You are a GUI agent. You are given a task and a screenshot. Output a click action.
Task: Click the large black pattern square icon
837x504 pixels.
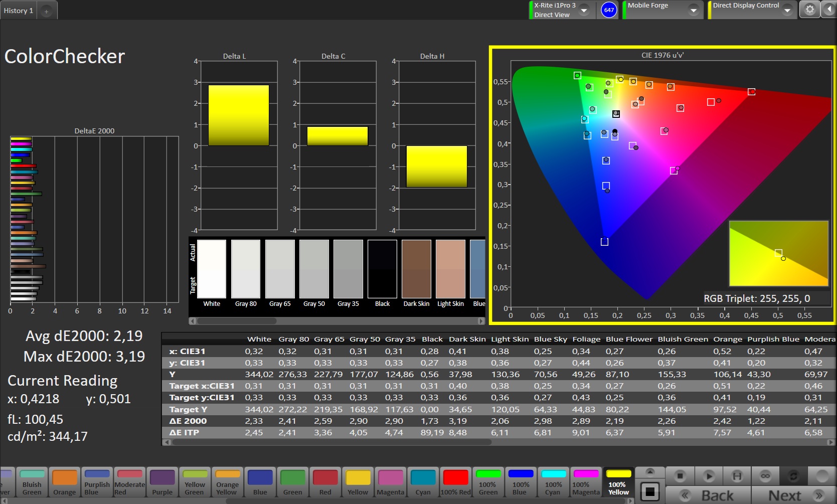click(x=650, y=491)
